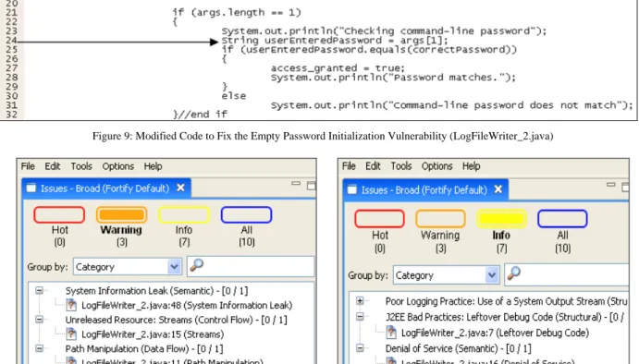Select the orange Warning filter in left window

tap(121, 215)
